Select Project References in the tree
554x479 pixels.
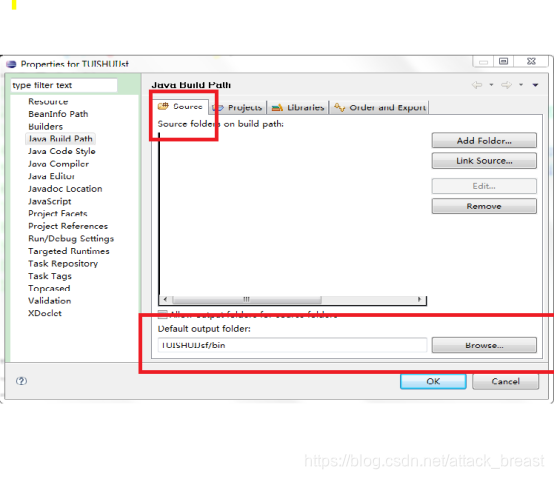coord(68,226)
